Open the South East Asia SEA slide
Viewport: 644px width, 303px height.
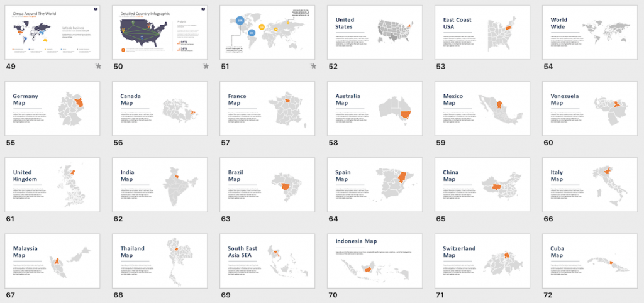[x=267, y=261]
